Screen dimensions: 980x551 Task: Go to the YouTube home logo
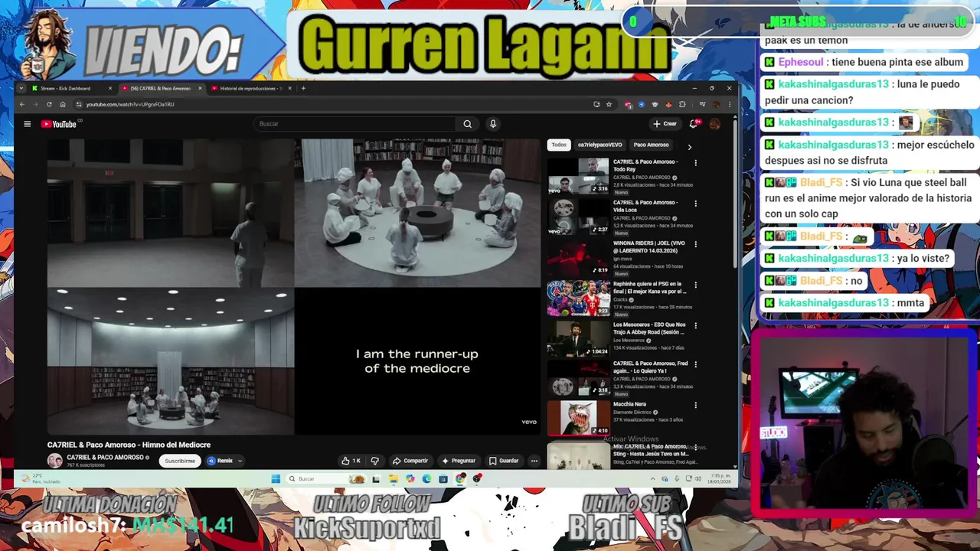(x=59, y=124)
